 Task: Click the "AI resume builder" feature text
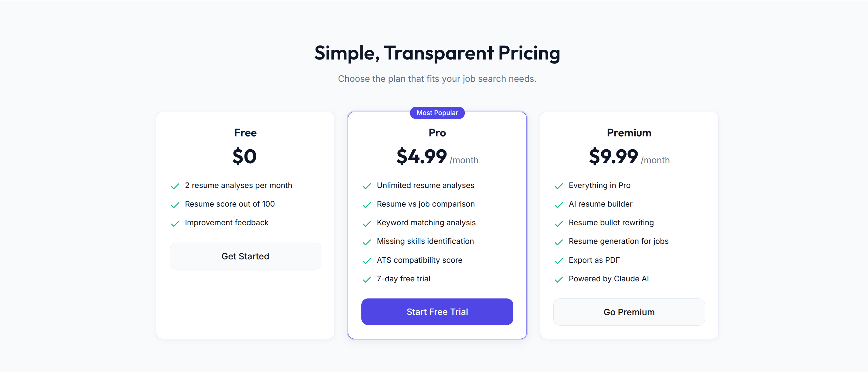tap(600, 204)
